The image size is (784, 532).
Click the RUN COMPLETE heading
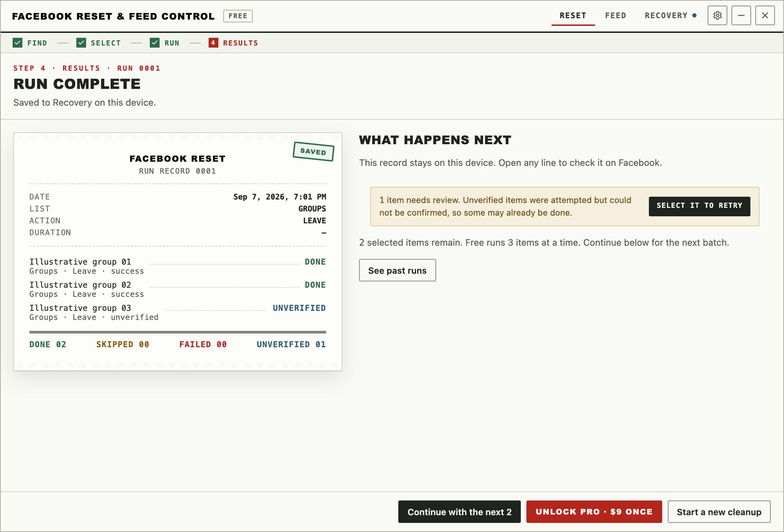click(77, 84)
